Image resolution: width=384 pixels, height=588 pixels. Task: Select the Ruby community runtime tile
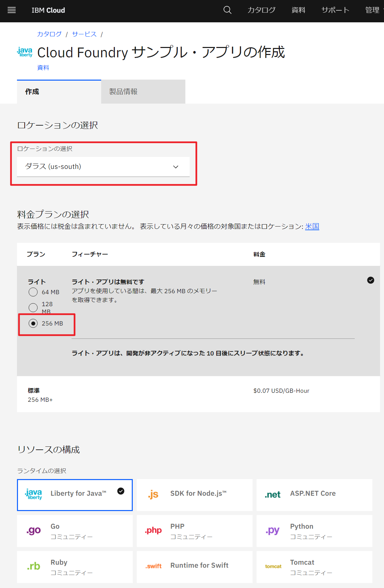(75, 567)
